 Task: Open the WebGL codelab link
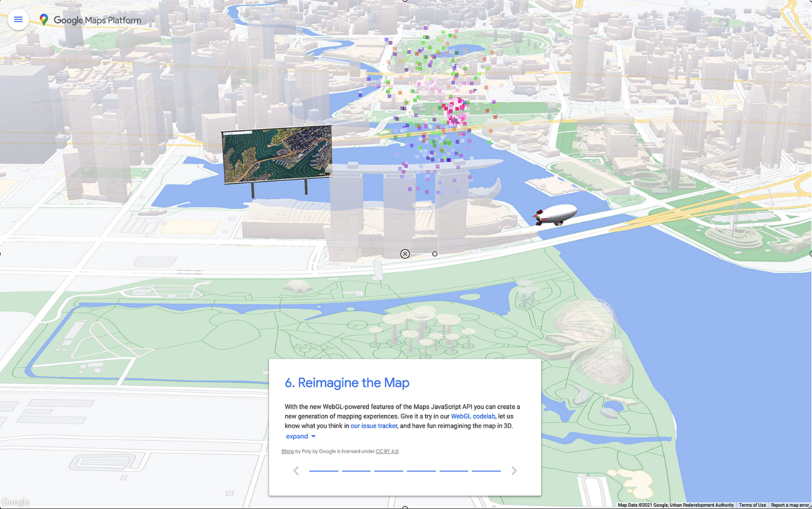[x=473, y=416]
